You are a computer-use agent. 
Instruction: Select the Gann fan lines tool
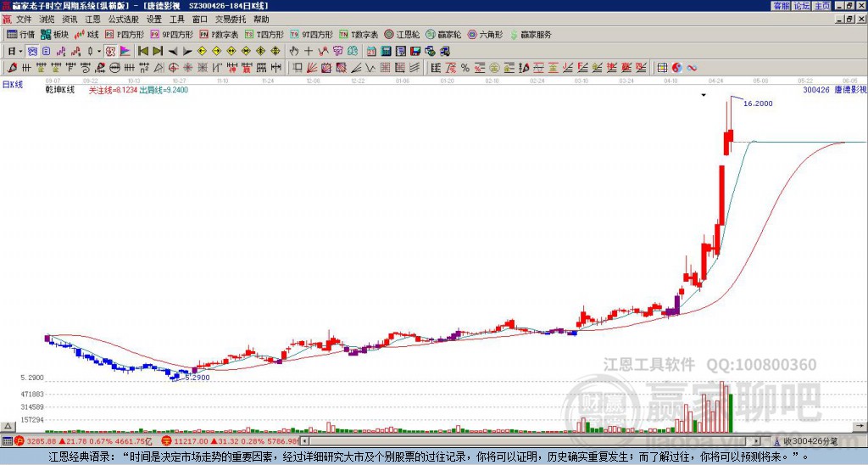(312, 68)
